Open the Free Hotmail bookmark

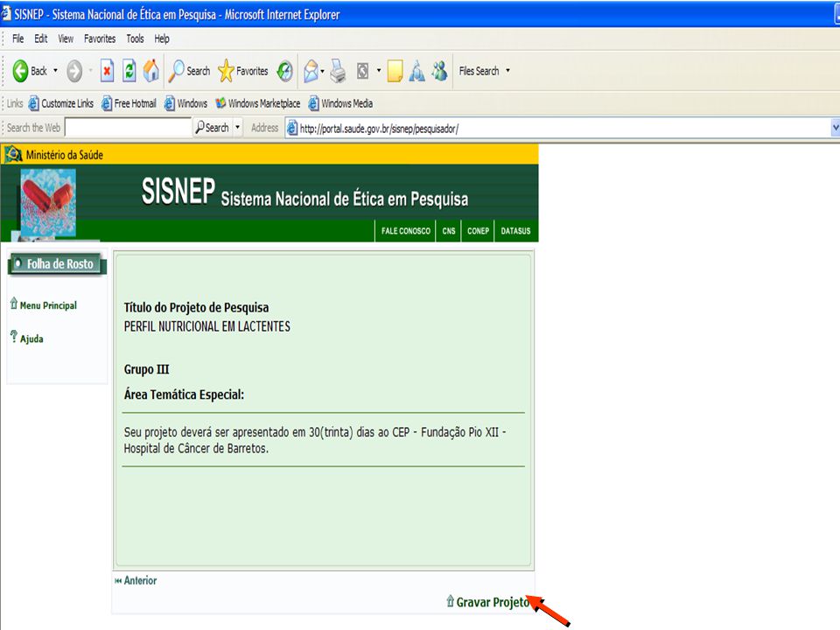[x=129, y=103]
